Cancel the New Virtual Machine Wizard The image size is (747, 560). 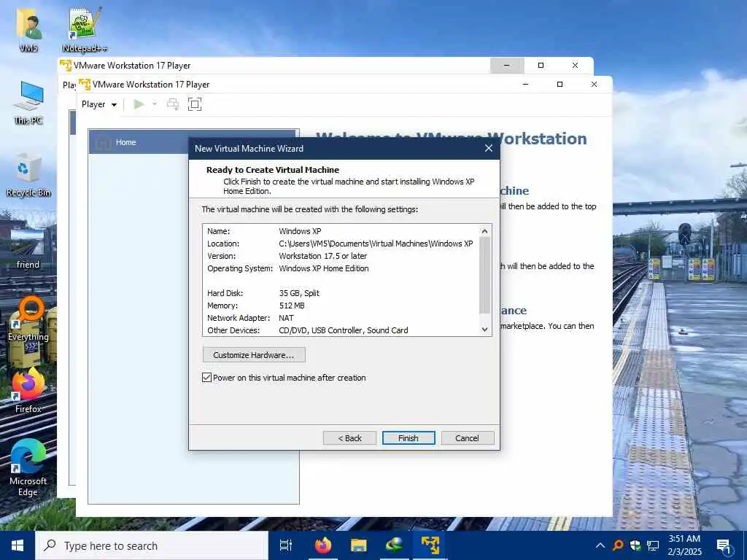tap(468, 438)
